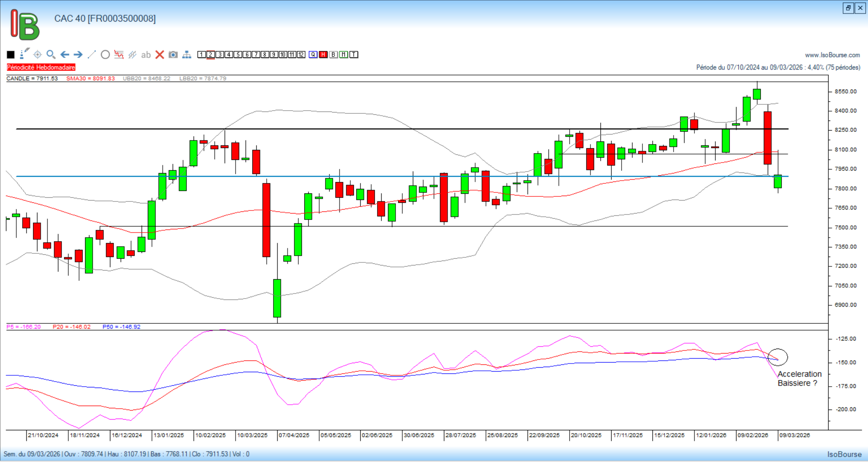Select numbered preset 12

(301, 55)
